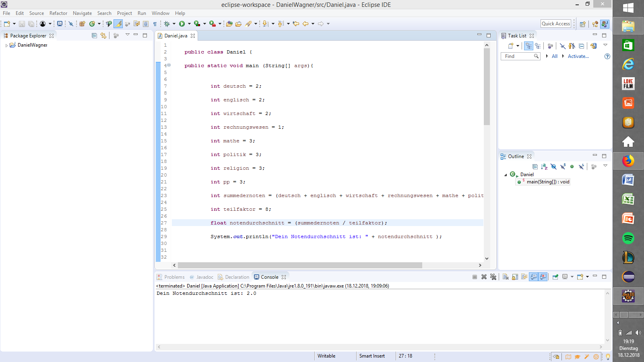Screen dimensions: 644x362
Task: Click the Scroll Lock icon in Console toolbar
Action: pos(516,277)
